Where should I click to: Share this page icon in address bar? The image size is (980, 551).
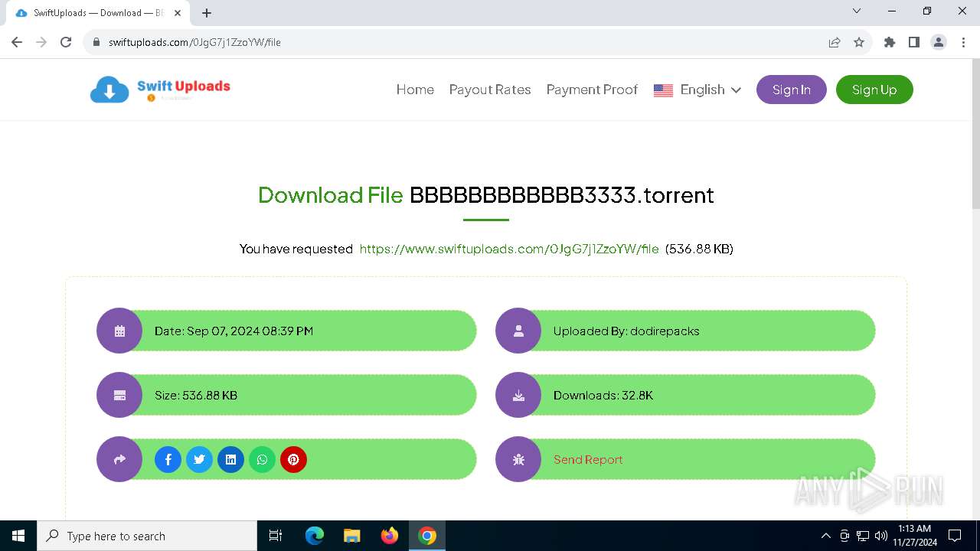(835, 42)
